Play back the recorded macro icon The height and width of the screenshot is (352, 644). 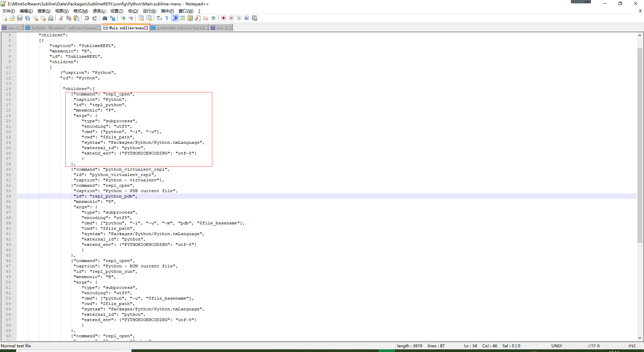239,18
